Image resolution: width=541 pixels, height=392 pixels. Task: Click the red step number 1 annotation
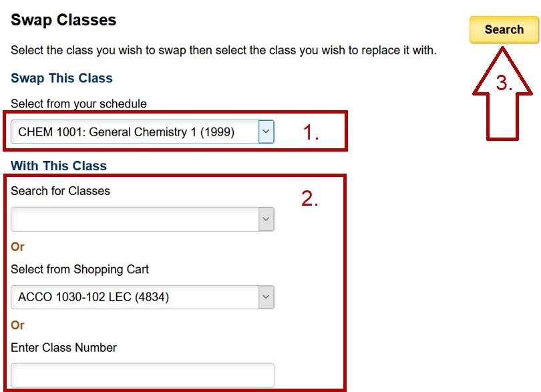point(311,132)
